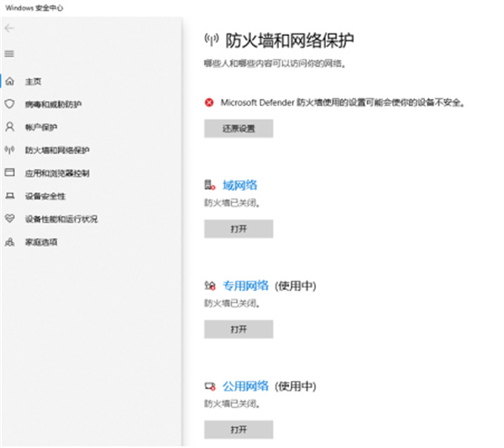Click the 公用网络 icon
The width and height of the screenshot is (504, 448).
coord(210,386)
